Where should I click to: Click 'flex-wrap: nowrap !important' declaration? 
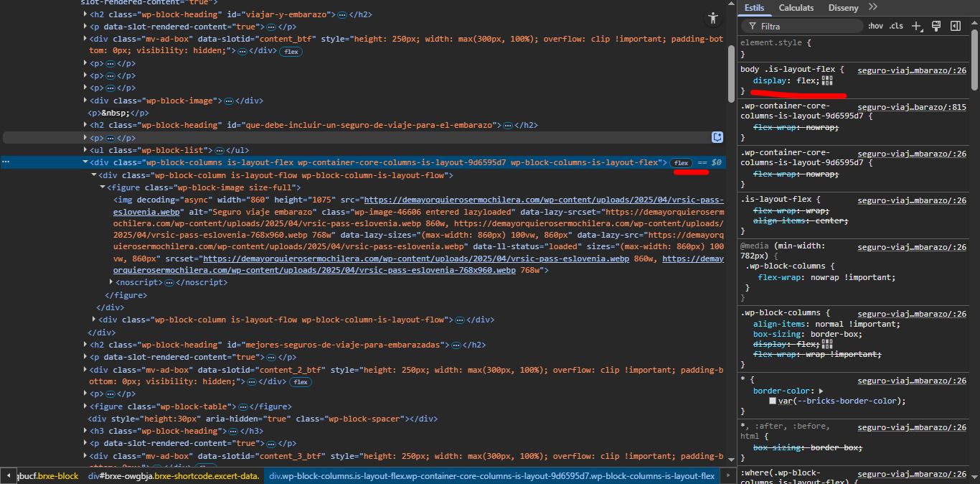pyautogui.click(x=826, y=278)
